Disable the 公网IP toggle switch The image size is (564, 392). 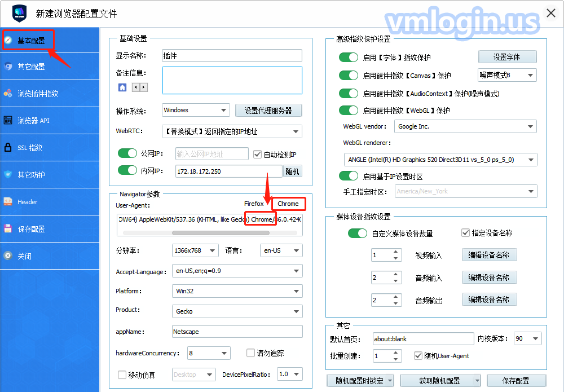(x=127, y=154)
